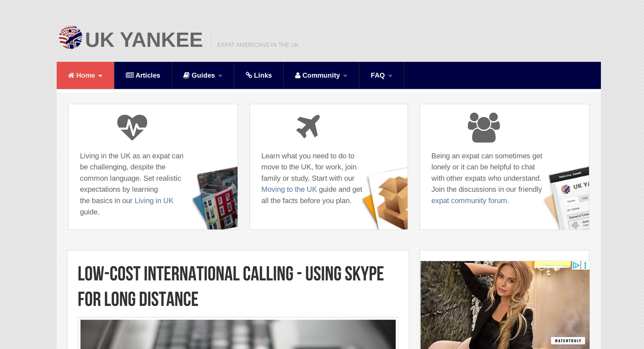Follow the expat community forum link
Viewport: 644px width, 349px height.
point(469,201)
